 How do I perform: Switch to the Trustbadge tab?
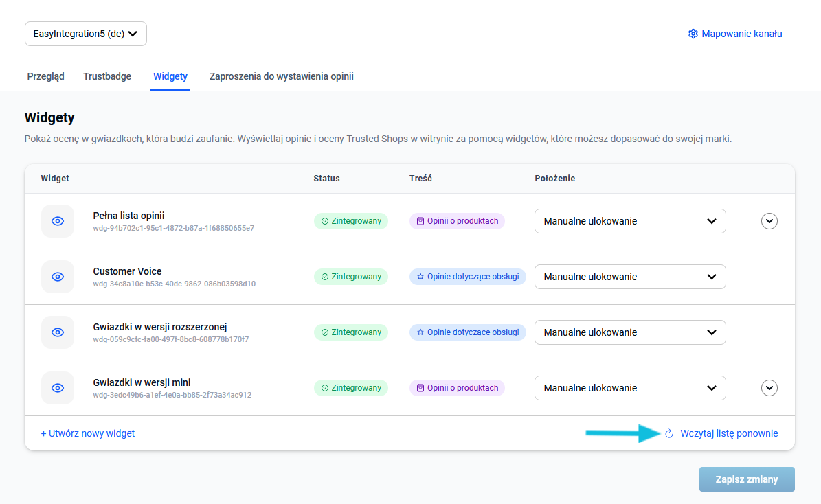coord(107,76)
